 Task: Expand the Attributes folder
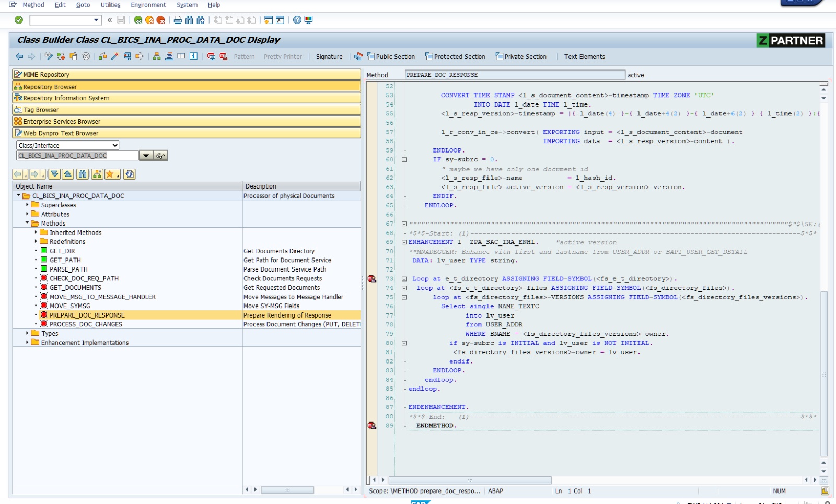pyautogui.click(x=27, y=214)
